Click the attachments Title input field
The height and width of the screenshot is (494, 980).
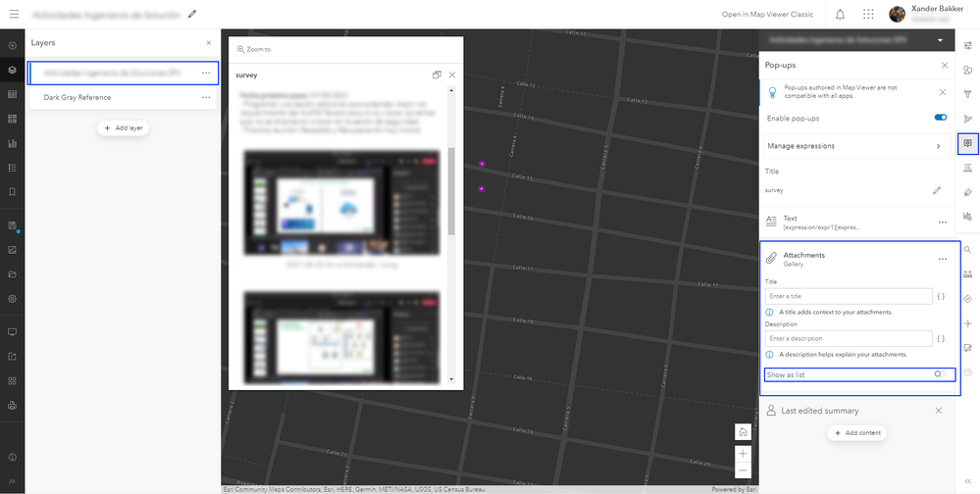pyautogui.click(x=849, y=296)
